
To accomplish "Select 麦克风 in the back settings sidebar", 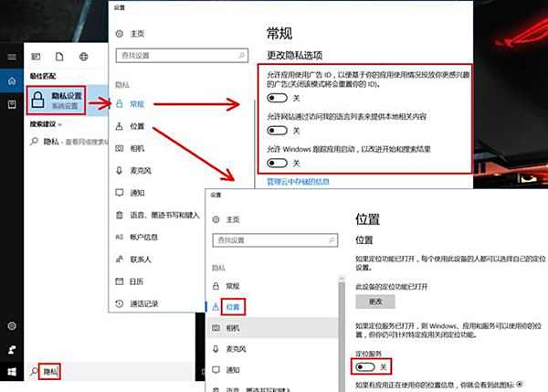I will click(141, 170).
